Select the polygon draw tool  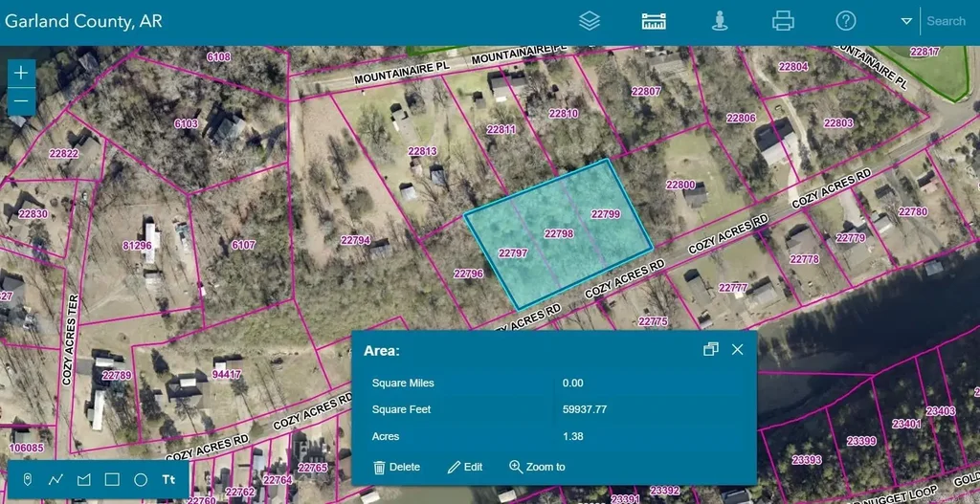83,479
